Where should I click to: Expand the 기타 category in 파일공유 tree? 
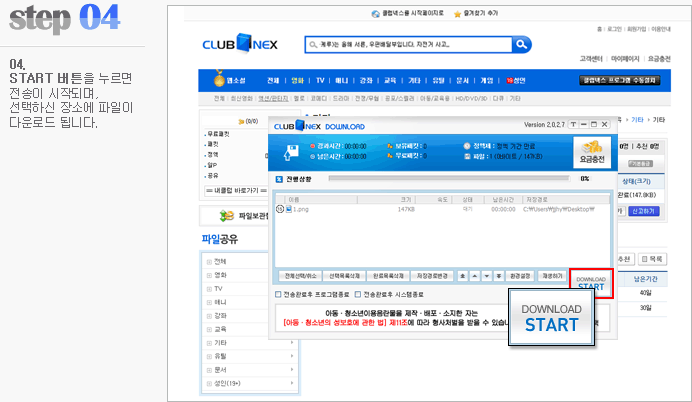click(209, 343)
